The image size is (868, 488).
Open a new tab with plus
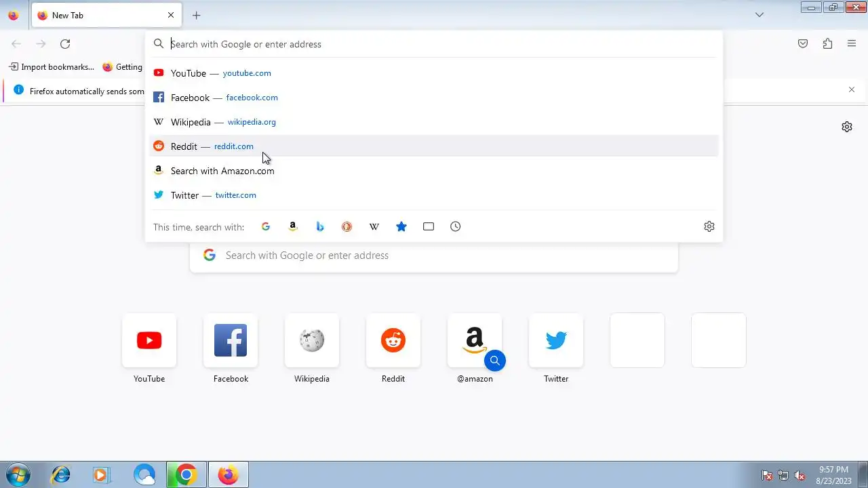click(196, 15)
